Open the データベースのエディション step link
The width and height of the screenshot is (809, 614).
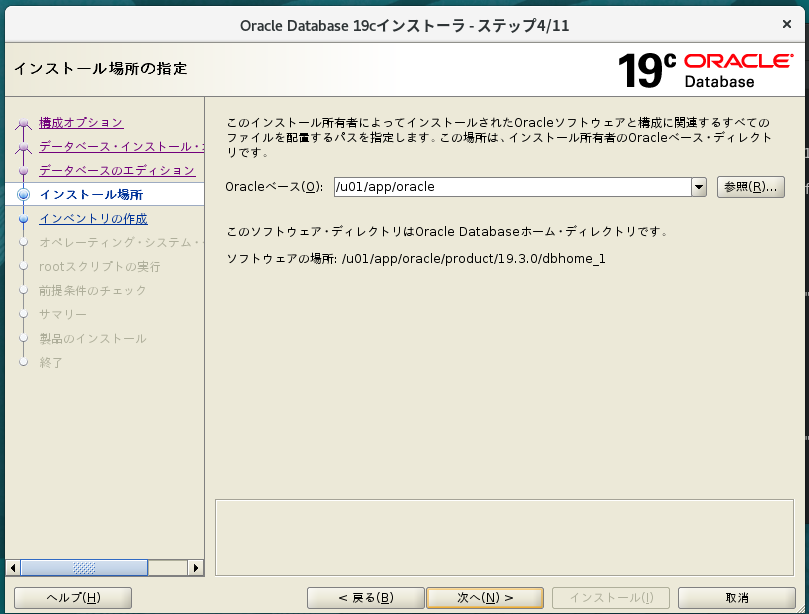(117, 170)
